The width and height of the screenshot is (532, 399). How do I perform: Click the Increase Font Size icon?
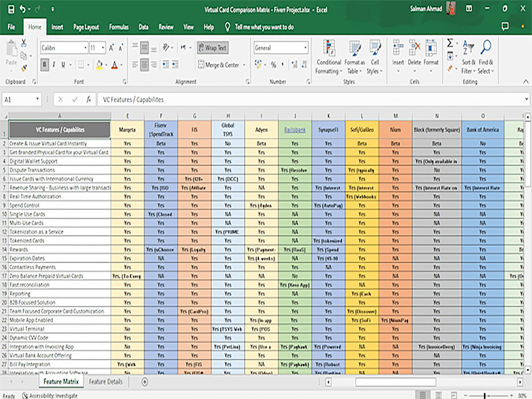(x=111, y=48)
